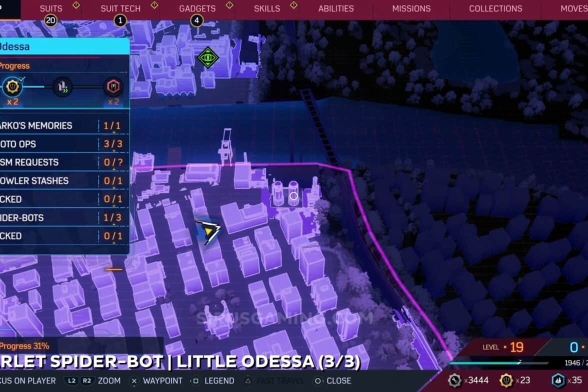Click the x23 city token count

click(x=523, y=380)
